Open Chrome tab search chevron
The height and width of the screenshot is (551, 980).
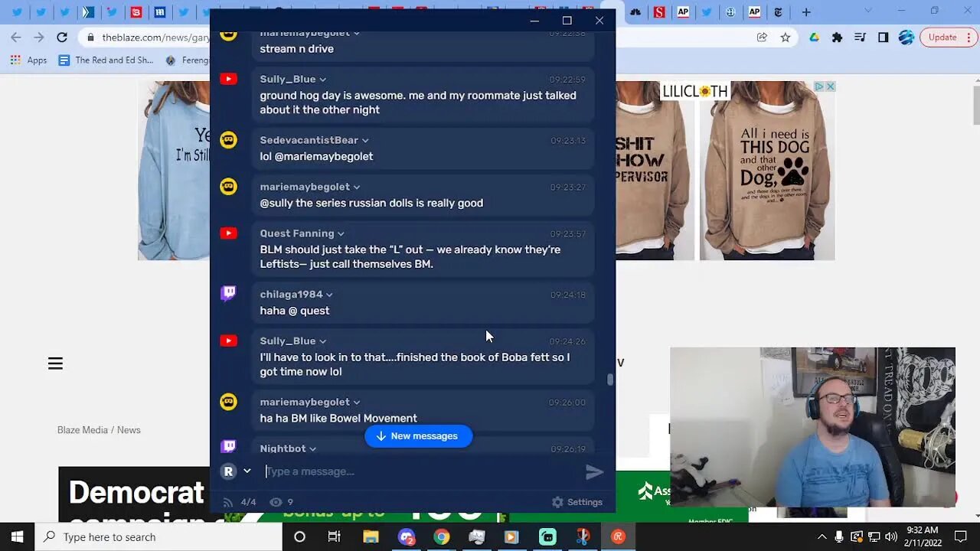(867, 11)
